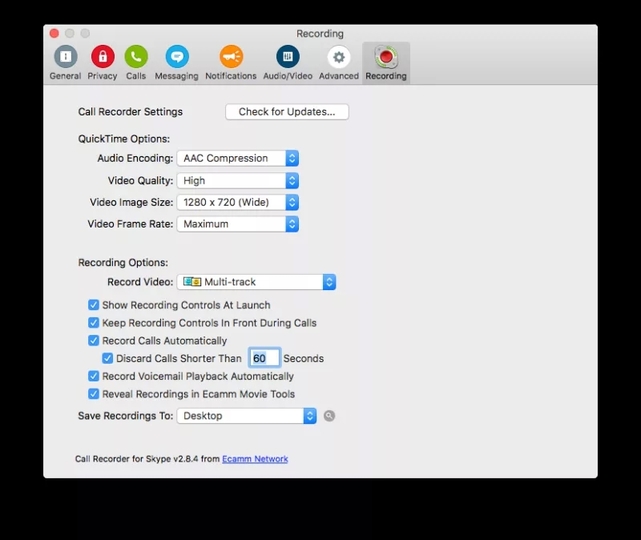
Task: Open the Audio Encoding dropdown
Action: coord(238,158)
